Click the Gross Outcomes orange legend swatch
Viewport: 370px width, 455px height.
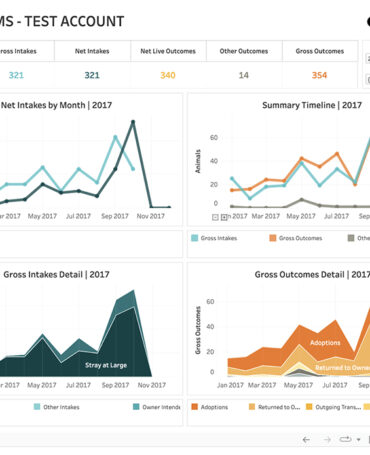(x=273, y=238)
